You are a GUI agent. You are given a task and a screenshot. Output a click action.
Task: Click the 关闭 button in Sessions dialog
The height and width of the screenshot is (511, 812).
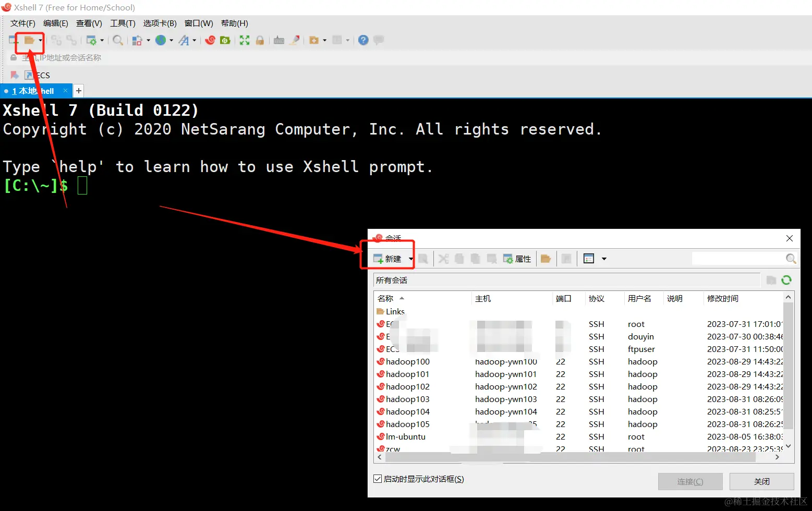click(x=762, y=481)
